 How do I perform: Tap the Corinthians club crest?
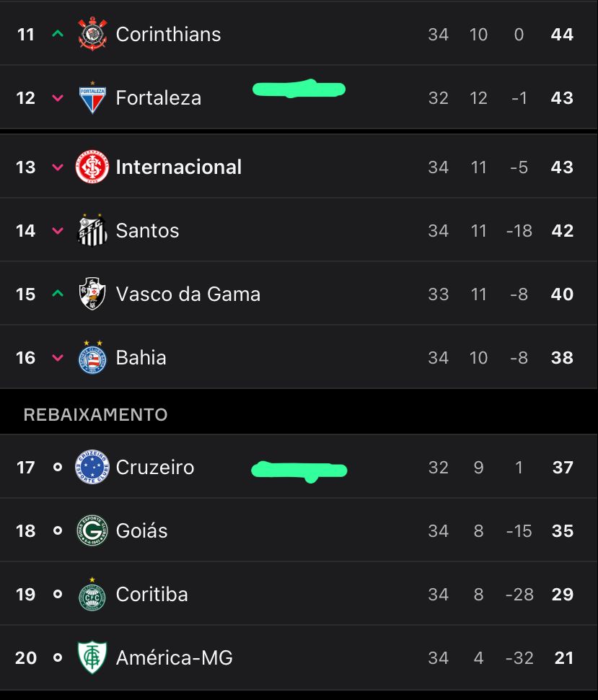(92, 34)
